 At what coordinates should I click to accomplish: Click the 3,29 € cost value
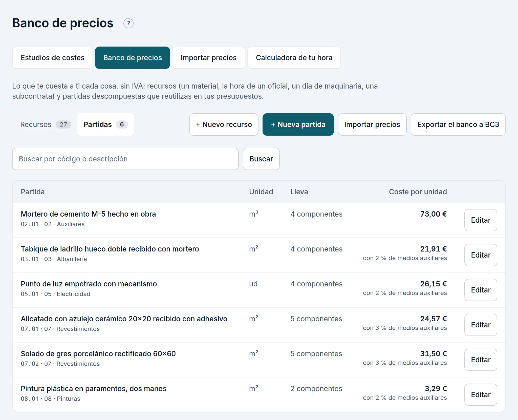pos(436,389)
